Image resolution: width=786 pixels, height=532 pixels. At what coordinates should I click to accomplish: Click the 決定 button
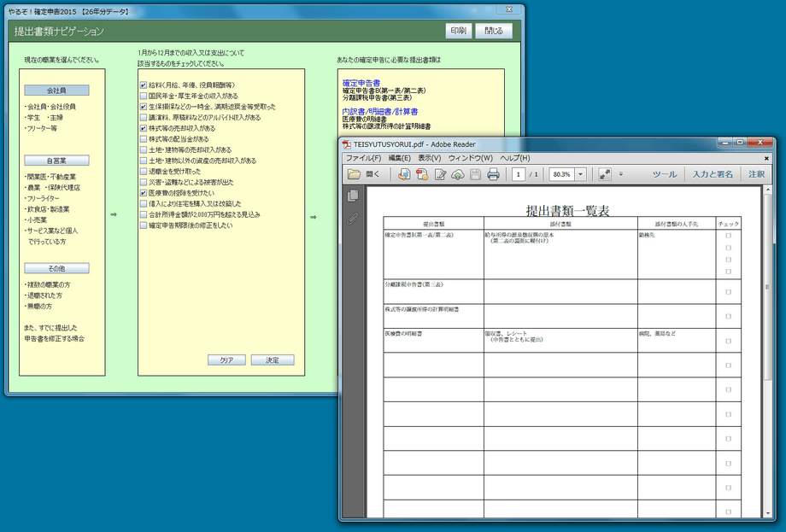273,360
